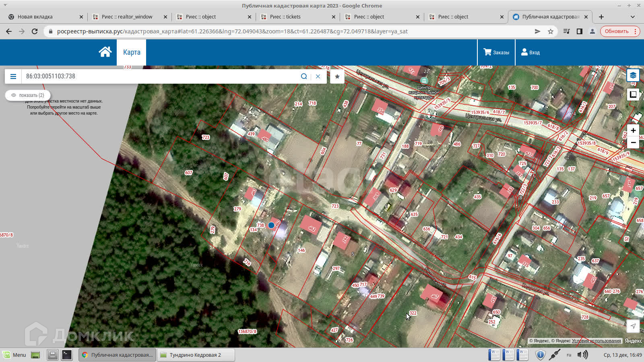Clear the cadastral number search field
The image size is (644, 362).
(x=318, y=76)
